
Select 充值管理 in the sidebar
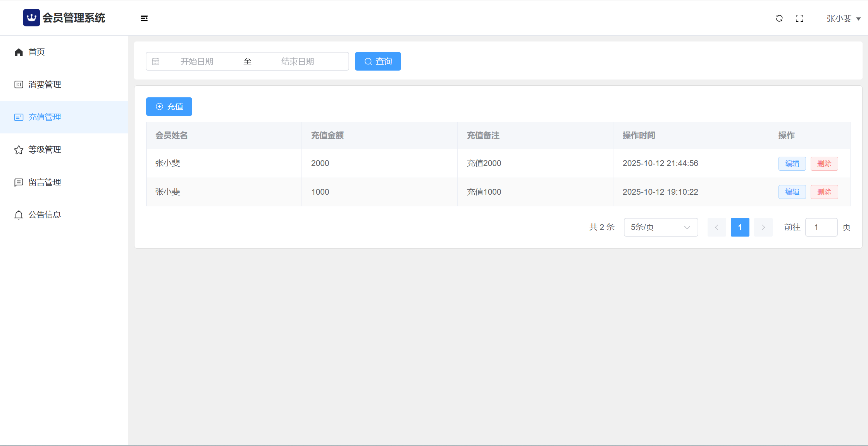[45, 117]
